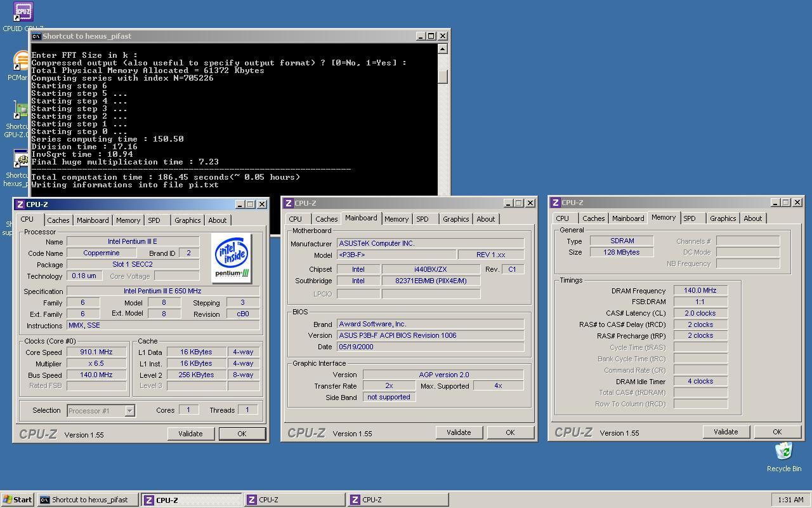Click the CPU-Z Mainboard window title icon

click(289, 203)
